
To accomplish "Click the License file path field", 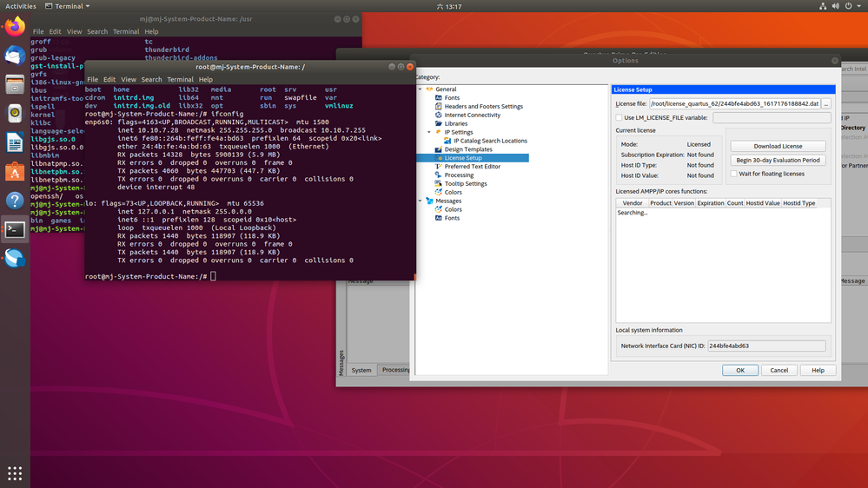I will pos(733,103).
